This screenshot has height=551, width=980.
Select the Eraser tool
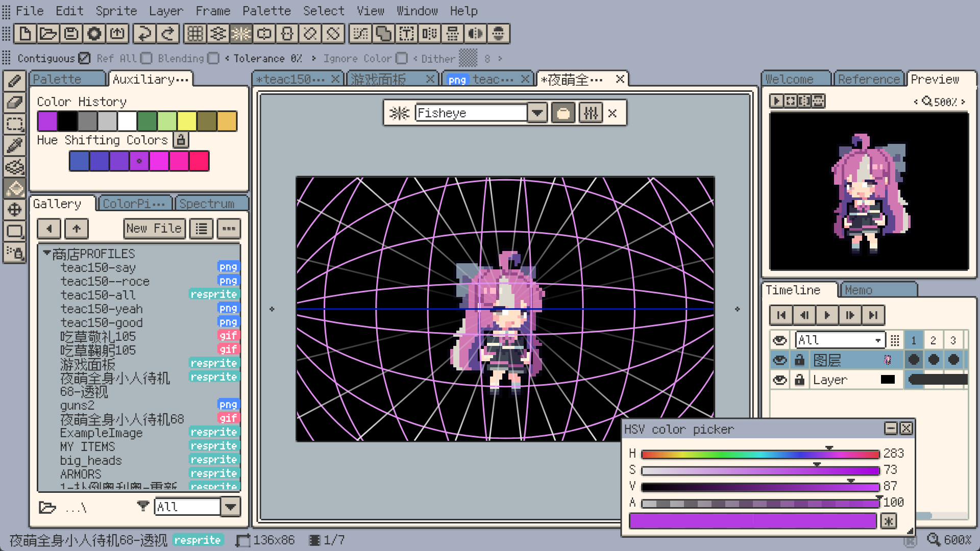point(15,103)
